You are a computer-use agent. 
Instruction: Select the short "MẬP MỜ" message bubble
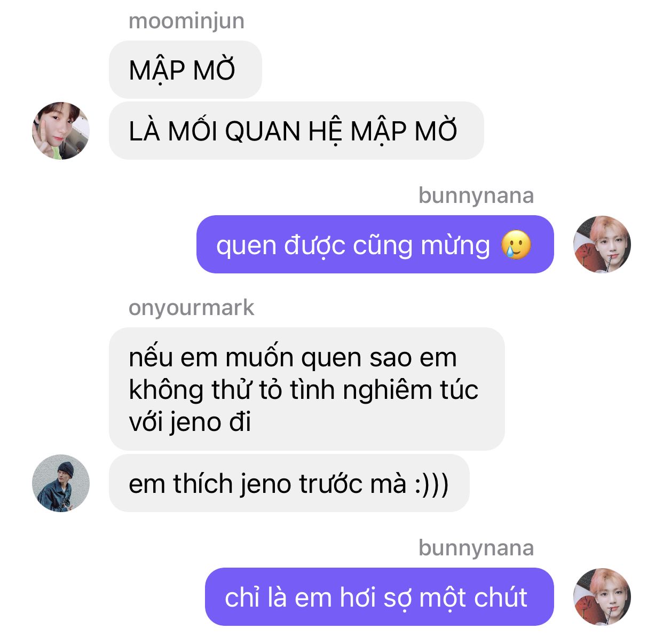185,69
